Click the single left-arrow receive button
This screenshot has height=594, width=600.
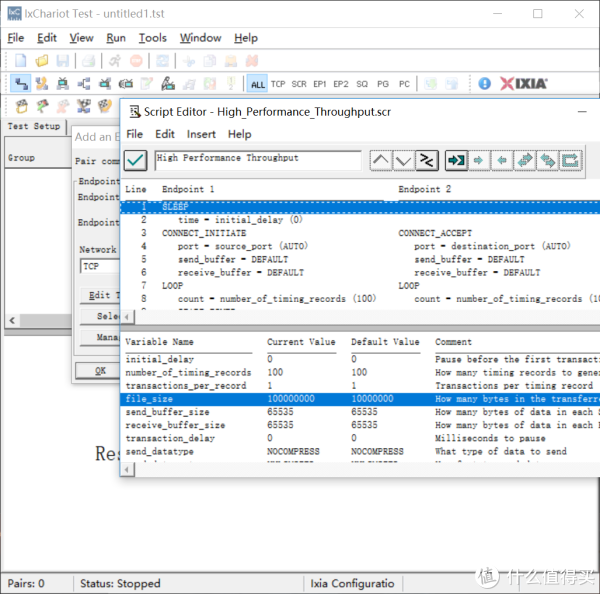502,160
